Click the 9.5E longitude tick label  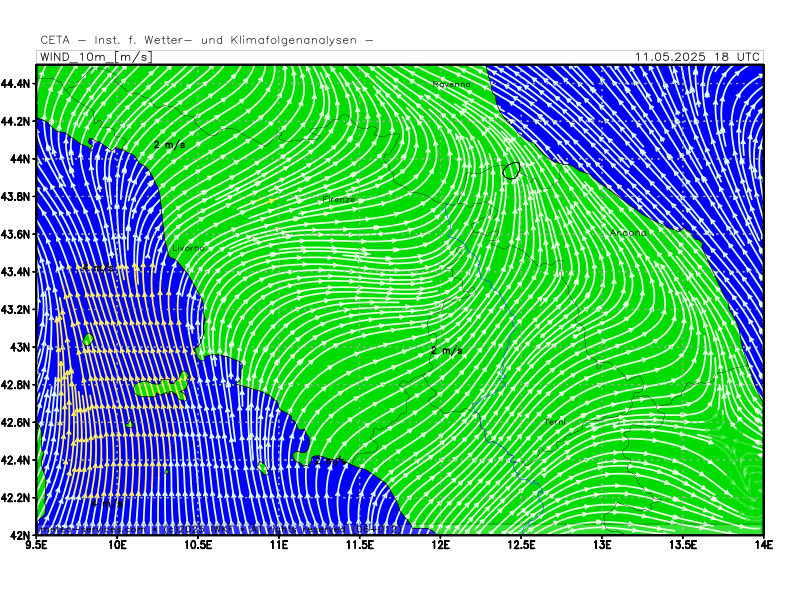[x=37, y=545]
